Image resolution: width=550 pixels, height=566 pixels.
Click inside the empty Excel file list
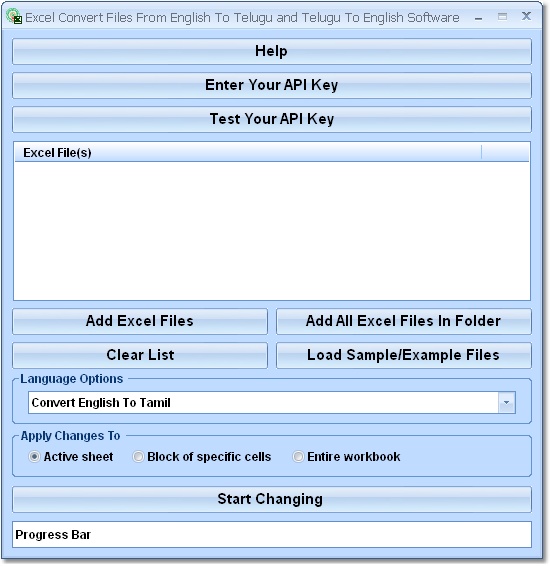(272, 231)
